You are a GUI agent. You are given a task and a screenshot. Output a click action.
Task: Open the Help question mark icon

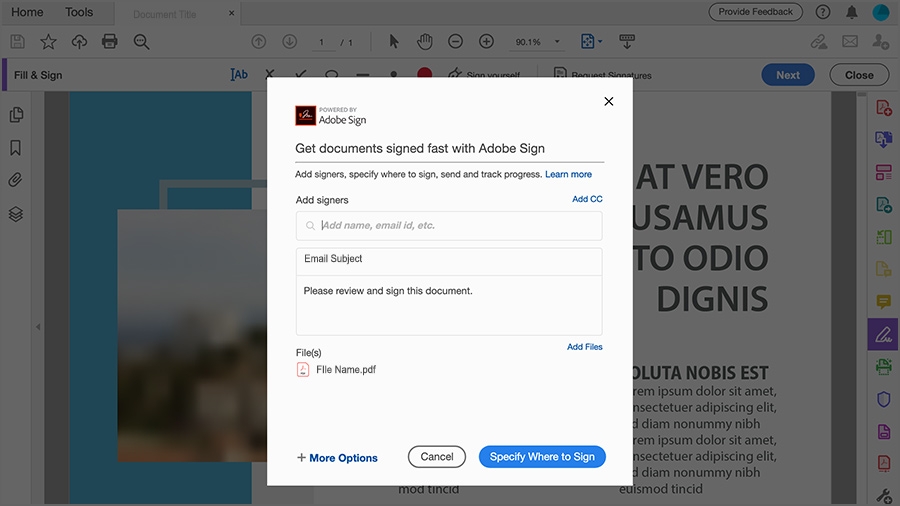[823, 12]
